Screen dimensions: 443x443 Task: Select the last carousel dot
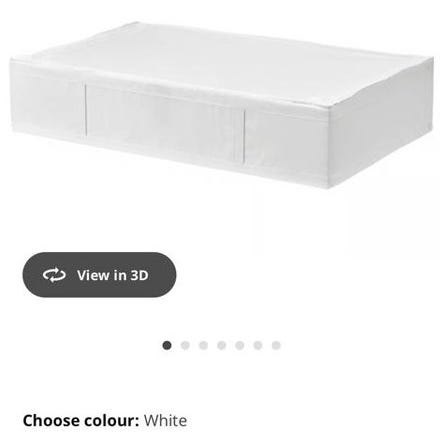pyautogui.click(x=276, y=346)
